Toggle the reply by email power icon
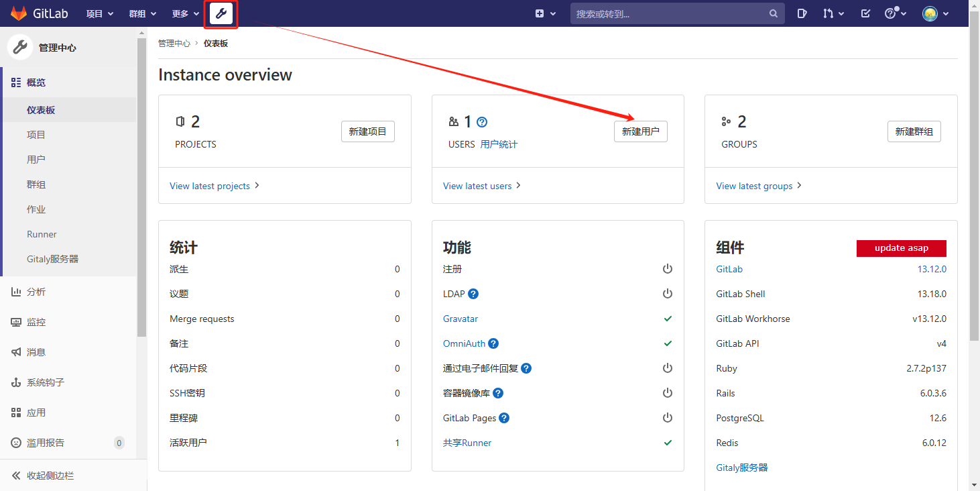The height and width of the screenshot is (491, 980). pyautogui.click(x=667, y=368)
